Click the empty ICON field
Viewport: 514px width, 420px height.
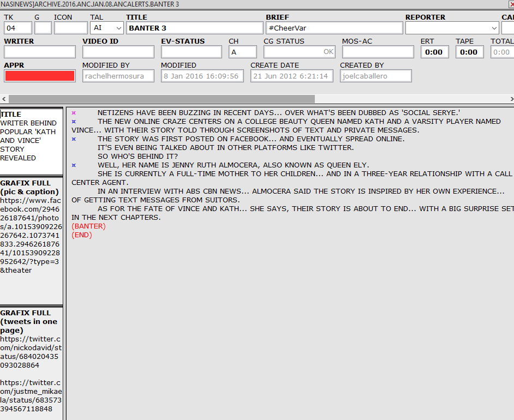[x=71, y=28]
